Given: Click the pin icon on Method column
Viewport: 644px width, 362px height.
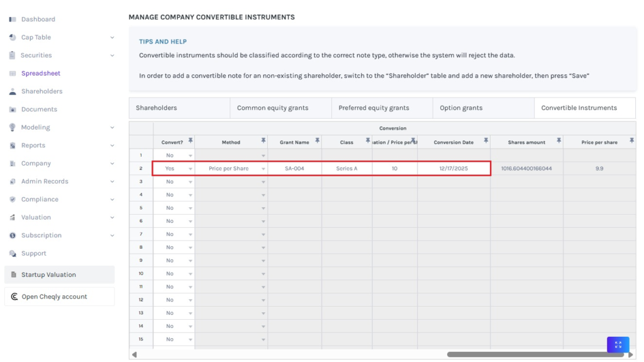Looking at the screenshot, I should click(264, 140).
